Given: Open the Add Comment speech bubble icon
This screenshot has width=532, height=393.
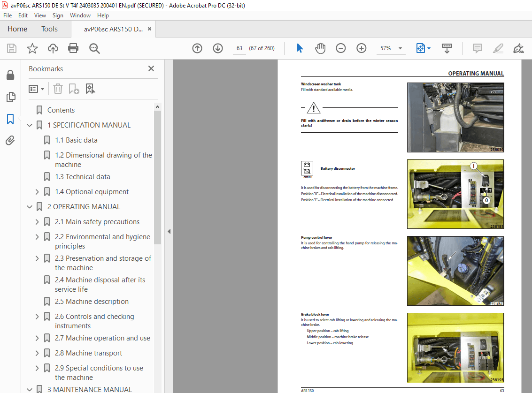Looking at the screenshot, I should (477, 48).
